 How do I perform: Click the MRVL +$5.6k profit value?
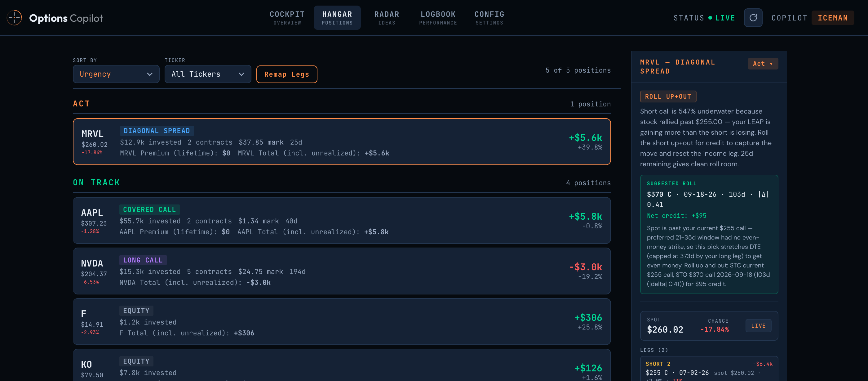[x=585, y=137]
